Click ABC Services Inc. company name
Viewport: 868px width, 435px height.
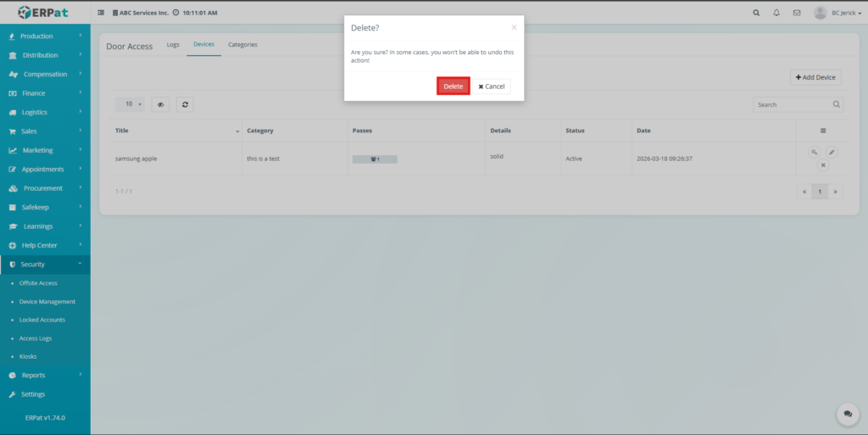(144, 13)
